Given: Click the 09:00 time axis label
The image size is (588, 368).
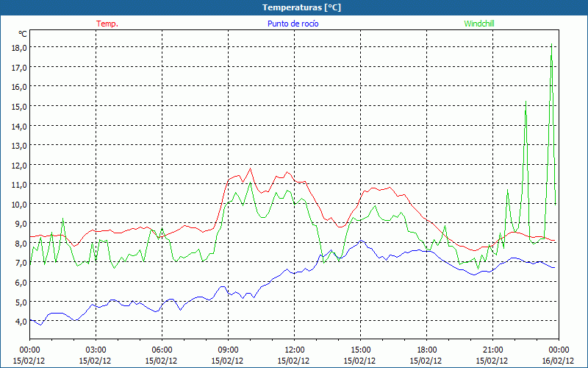Looking at the screenshot, I should point(228,350).
